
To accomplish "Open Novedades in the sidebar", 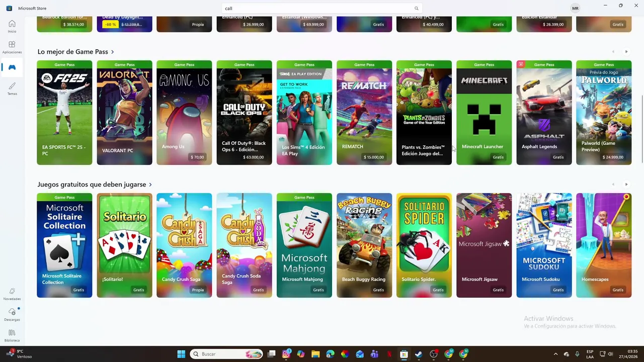I will pyautogui.click(x=12, y=294).
